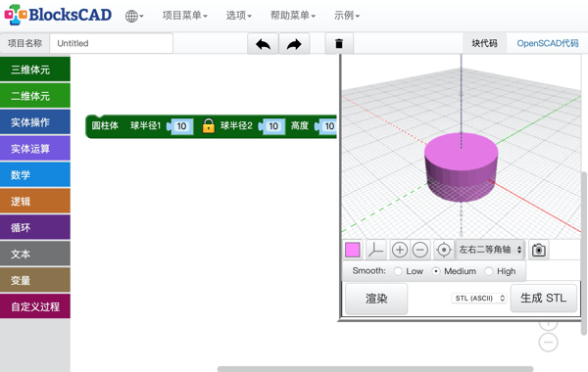This screenshot has height=372, width=588.
Task: Toggle the radius lock icon
Action: (209, 126)
